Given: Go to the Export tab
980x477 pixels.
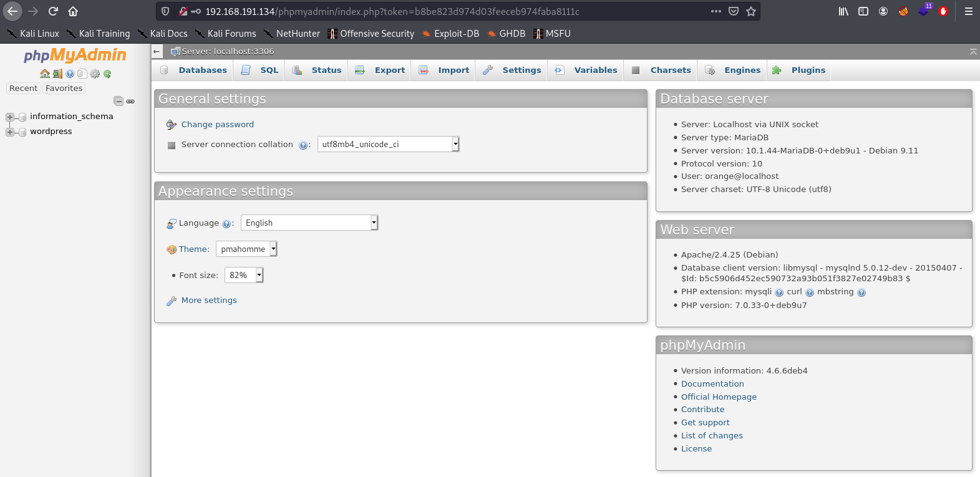Looking at the screenshot, I should pos(380,70).
